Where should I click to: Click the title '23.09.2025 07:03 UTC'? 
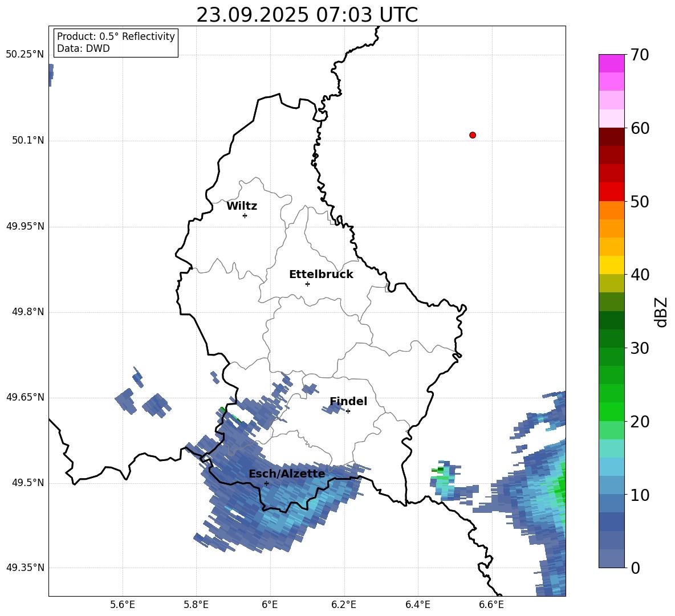(307, 15)
